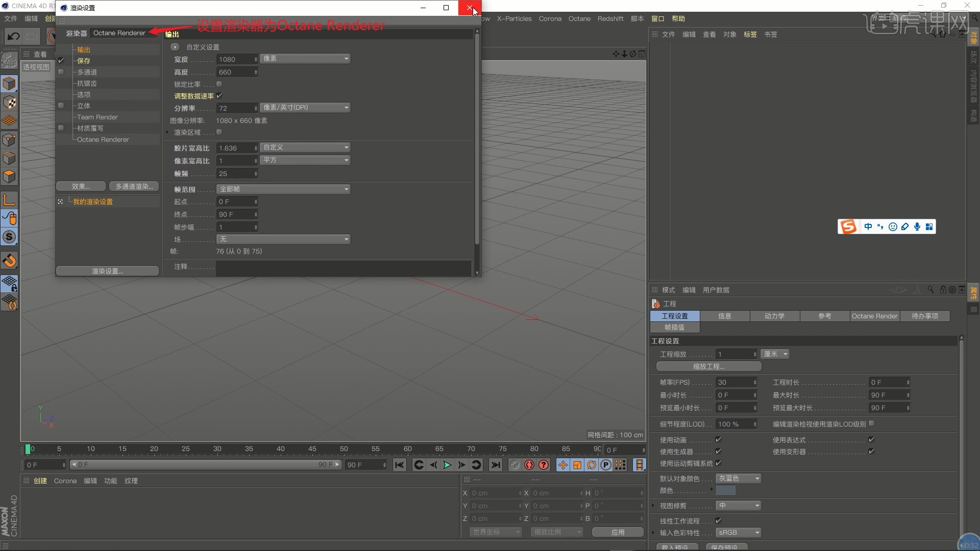Enable the 材质覆写 (Material Override) checkbox
Image resolution: width=980 pixels, height=551 pixels.
61,128
